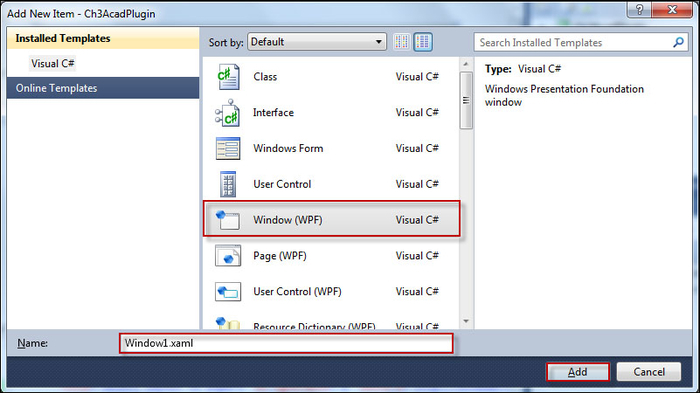Viewport: 700px width, 393px height.
Task: Click the scroll up arrow of template list
Action: (466, 64)
